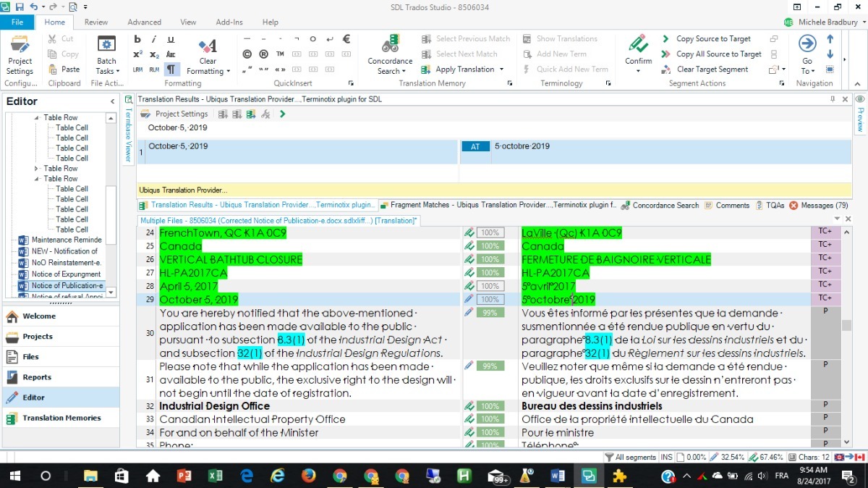Open Apply Translation dropdown arrow

(501, 70)
